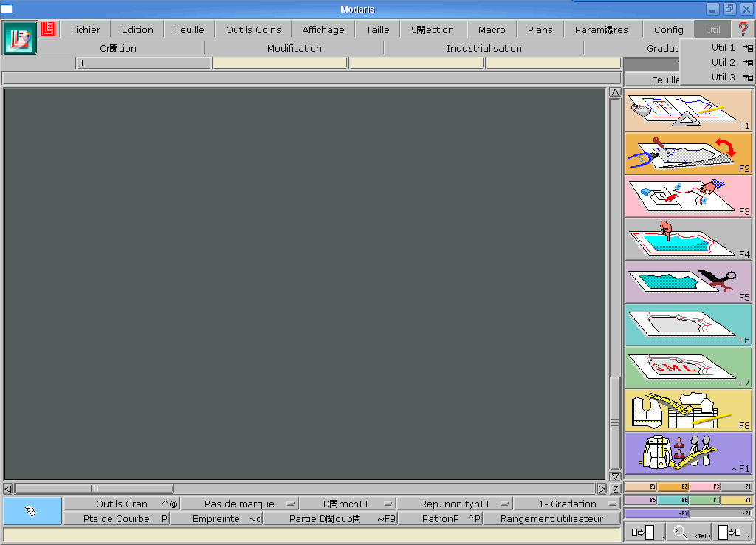Click the green Modaris application icon
Screen dimensions: 756x545
pos(20,38)
